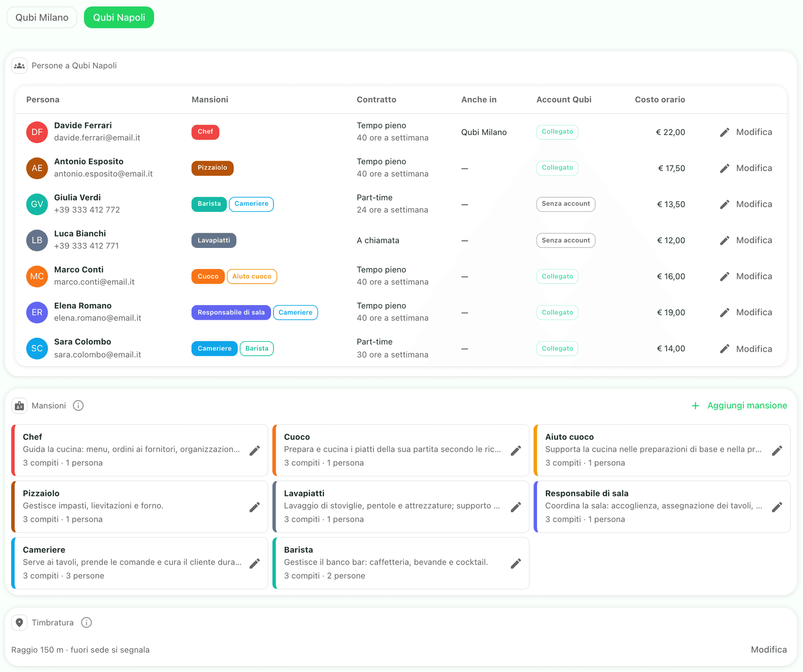Click Modifica for Timbratura settings
The image size is (803, 672).
tap(769, 650)
